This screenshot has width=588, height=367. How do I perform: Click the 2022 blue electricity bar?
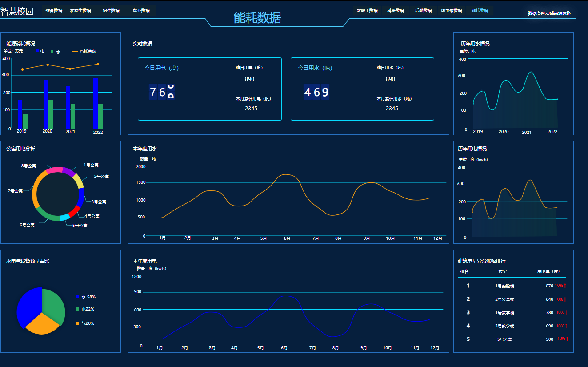95,103
